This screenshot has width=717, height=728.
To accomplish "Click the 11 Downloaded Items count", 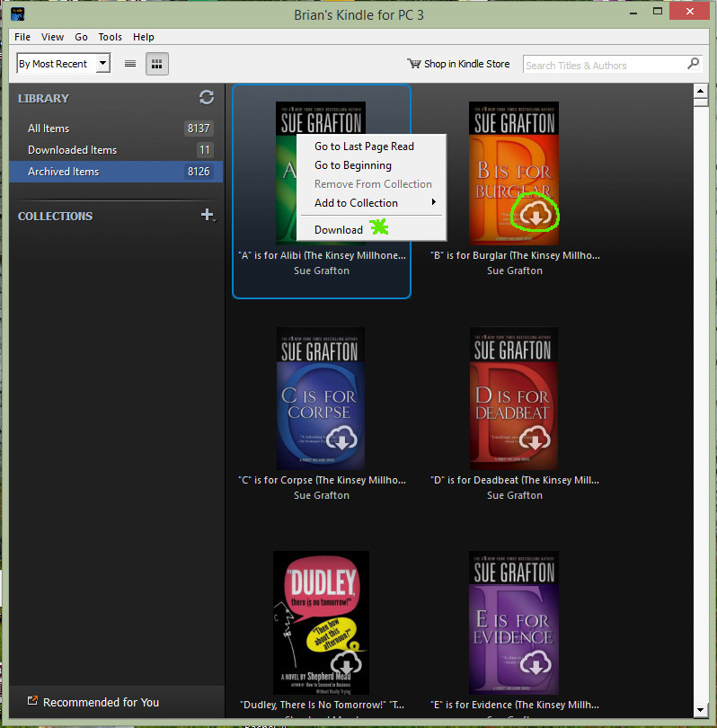I will tap(205, 150).
